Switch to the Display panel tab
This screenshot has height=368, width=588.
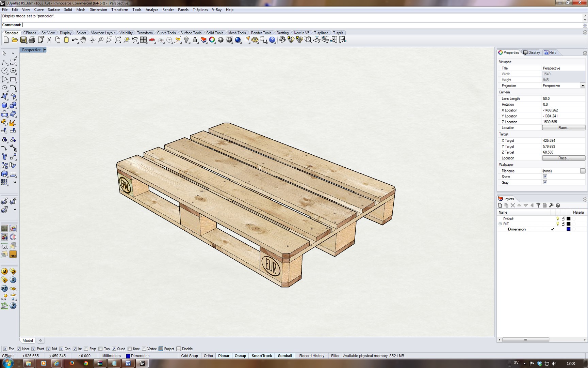coord(532,52)
